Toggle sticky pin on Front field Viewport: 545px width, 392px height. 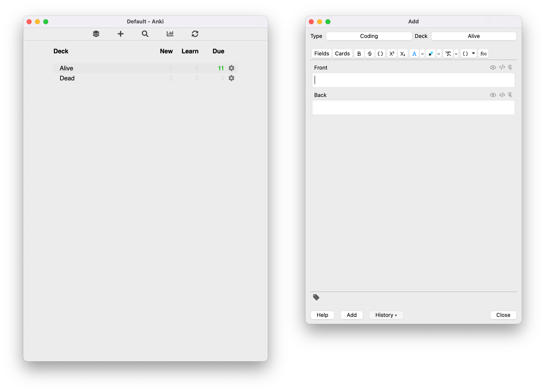click(x=510, y=68)
